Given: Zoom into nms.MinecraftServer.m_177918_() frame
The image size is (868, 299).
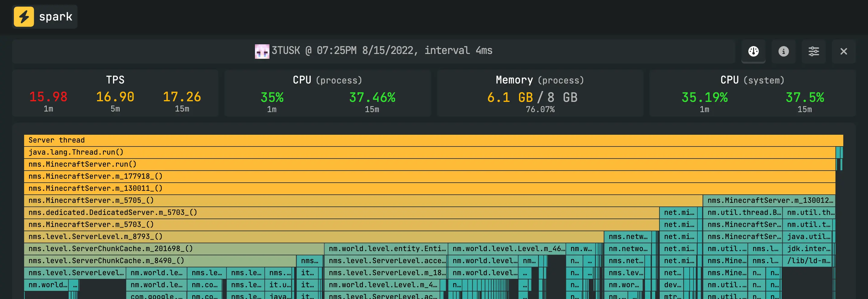Looking at the screenshot, I should coord(429,176).
